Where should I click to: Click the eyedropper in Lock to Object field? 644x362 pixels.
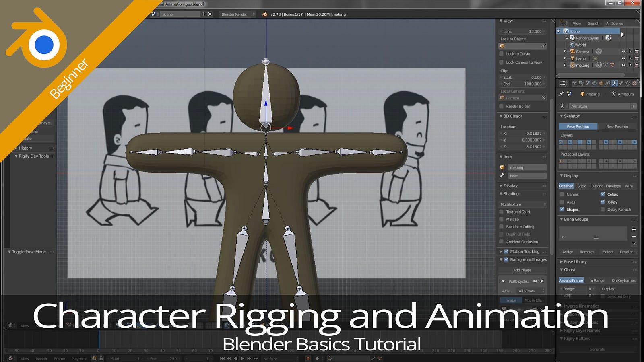click(x=543, y=46)
